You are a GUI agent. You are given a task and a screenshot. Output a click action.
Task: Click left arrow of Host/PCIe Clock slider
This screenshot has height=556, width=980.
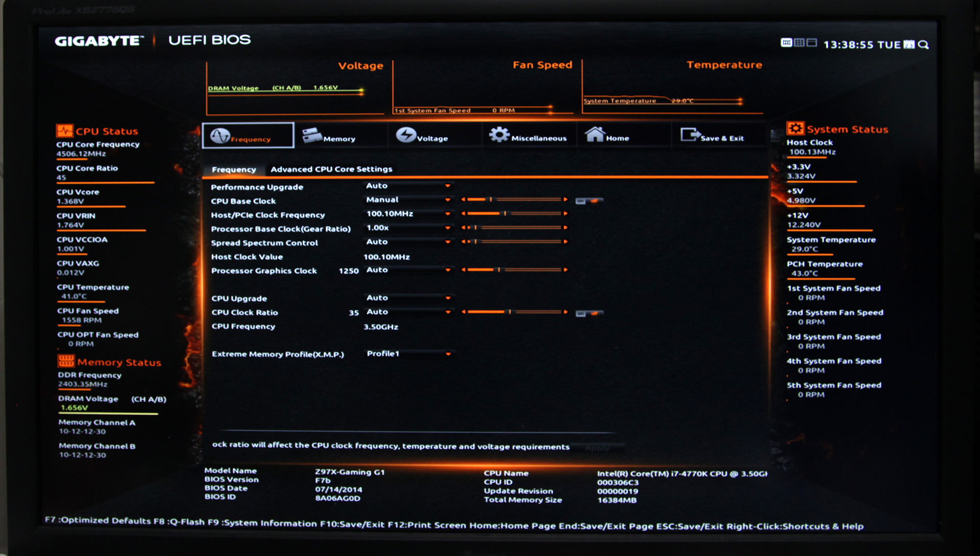(463, 214)
